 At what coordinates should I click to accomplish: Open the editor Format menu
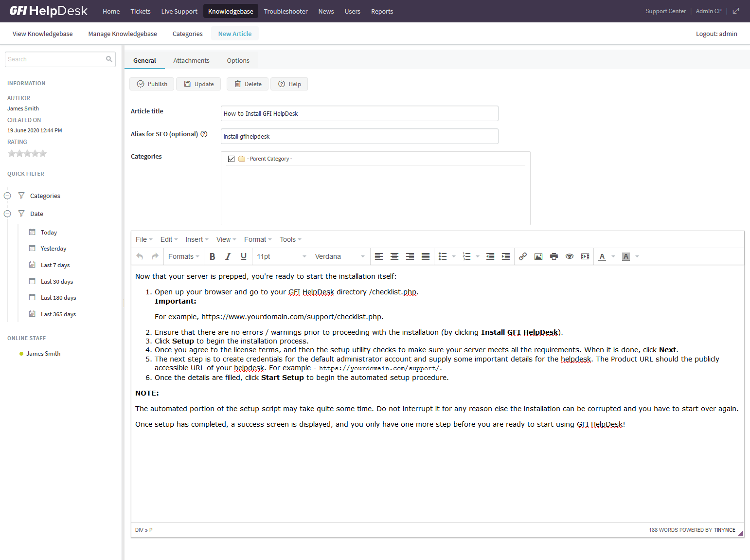click(258, 239)
